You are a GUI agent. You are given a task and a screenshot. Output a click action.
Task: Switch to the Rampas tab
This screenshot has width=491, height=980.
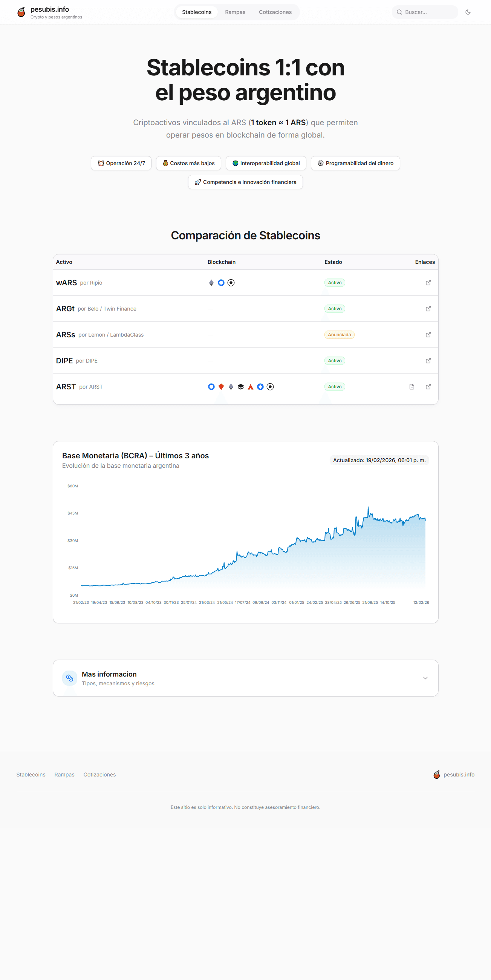click(x=235, y=12)
